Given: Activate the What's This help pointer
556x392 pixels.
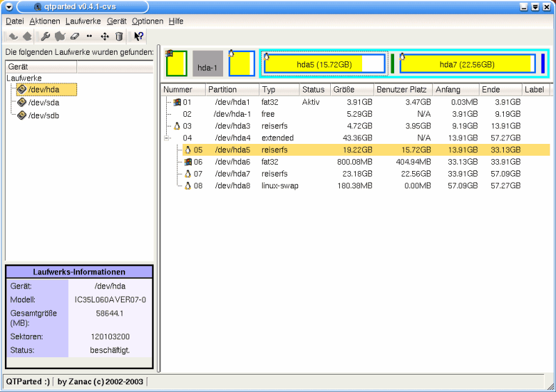Looking at the screenshot, I should [139, 36].
